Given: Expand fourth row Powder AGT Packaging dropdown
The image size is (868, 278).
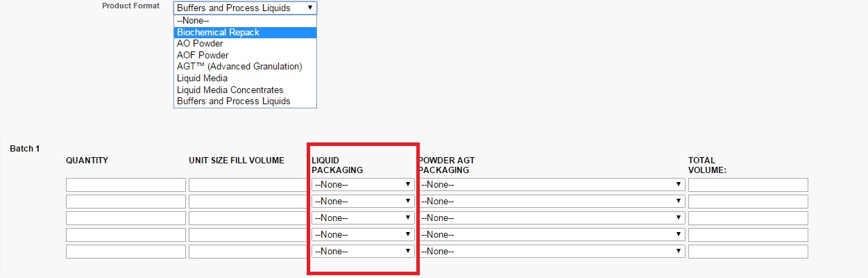Looking at the screenshot, I should point(552,235).
